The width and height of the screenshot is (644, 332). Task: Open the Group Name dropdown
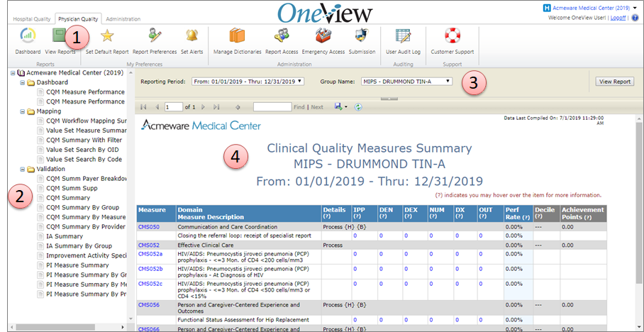click(x=406, y=82)
